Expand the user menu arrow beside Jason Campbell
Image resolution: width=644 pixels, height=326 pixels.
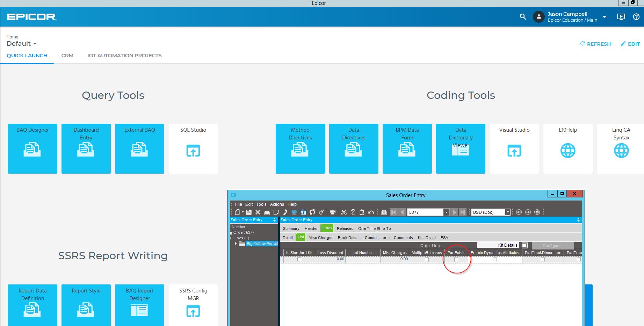click(604, 17)
